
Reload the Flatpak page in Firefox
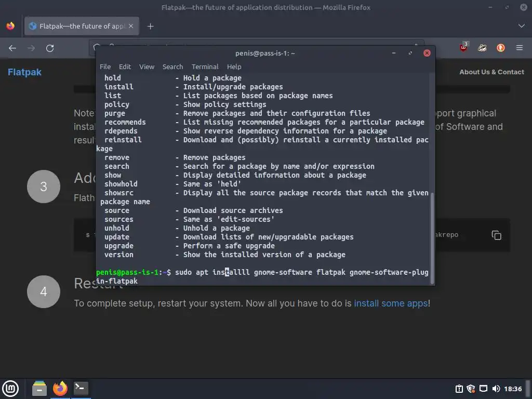pyautogui.click(x=50, y=48)
